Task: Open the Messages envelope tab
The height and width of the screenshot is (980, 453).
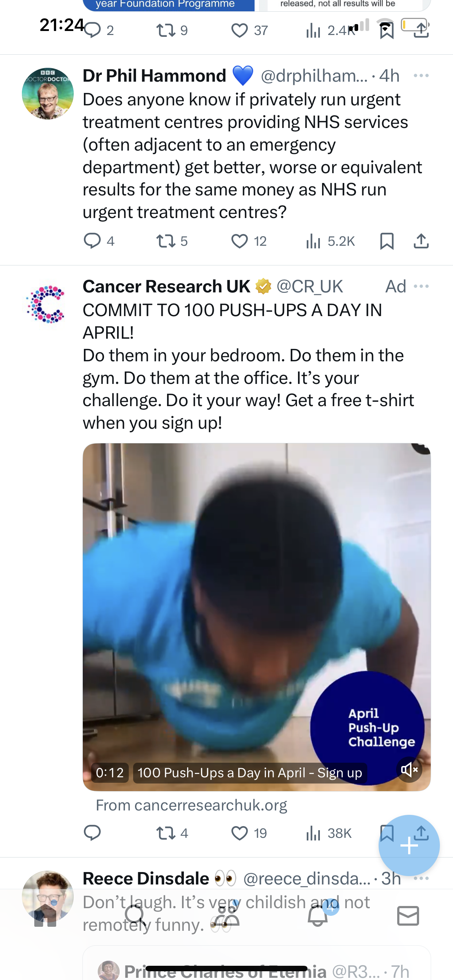Action: [408, 915]
